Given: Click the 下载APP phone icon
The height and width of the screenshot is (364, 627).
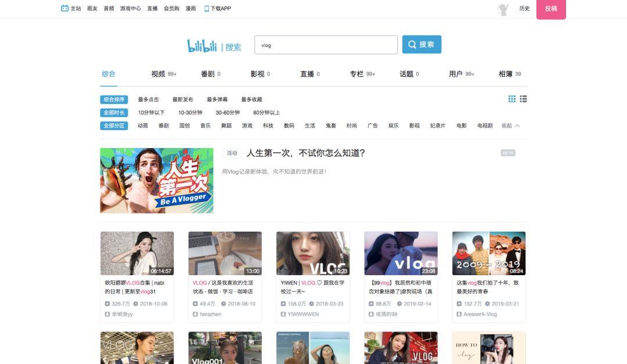Looking at the screenshot, I should point(207,9).
